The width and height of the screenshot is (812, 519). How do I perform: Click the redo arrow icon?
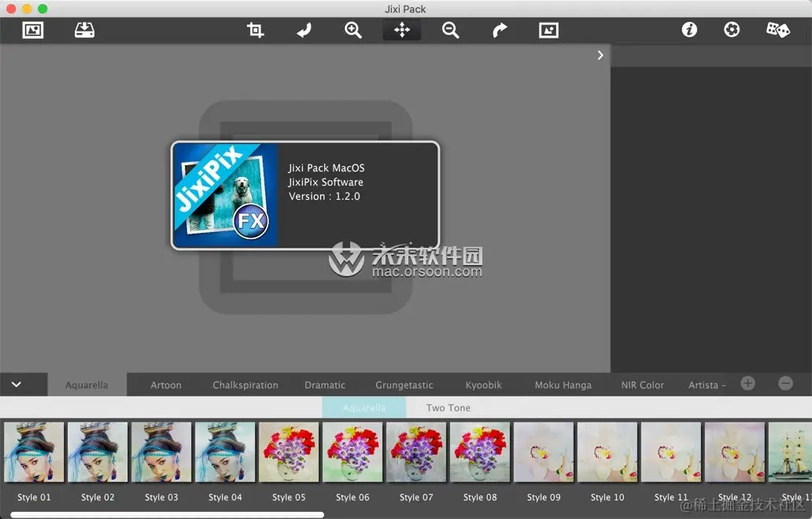(499, 30)
